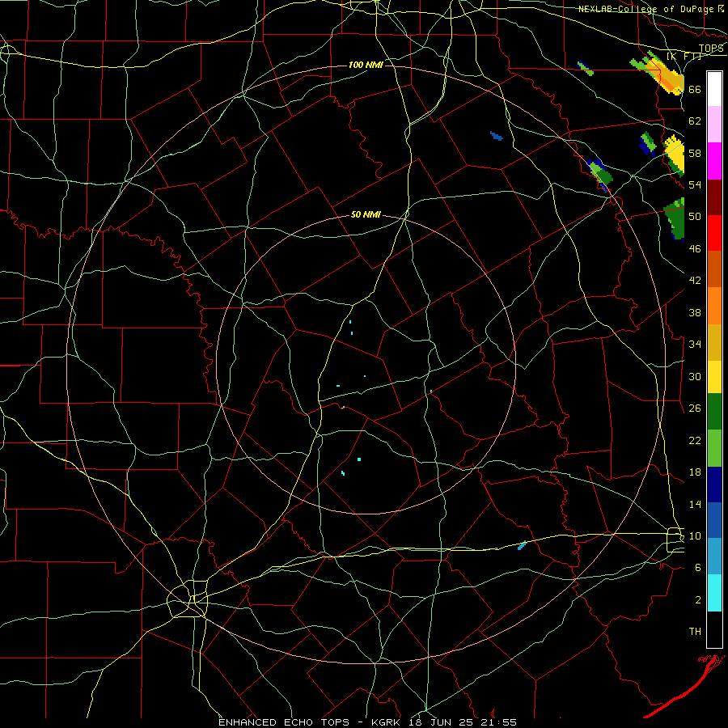Click the "50 NMI" range ring label

(x=366, y=214)
